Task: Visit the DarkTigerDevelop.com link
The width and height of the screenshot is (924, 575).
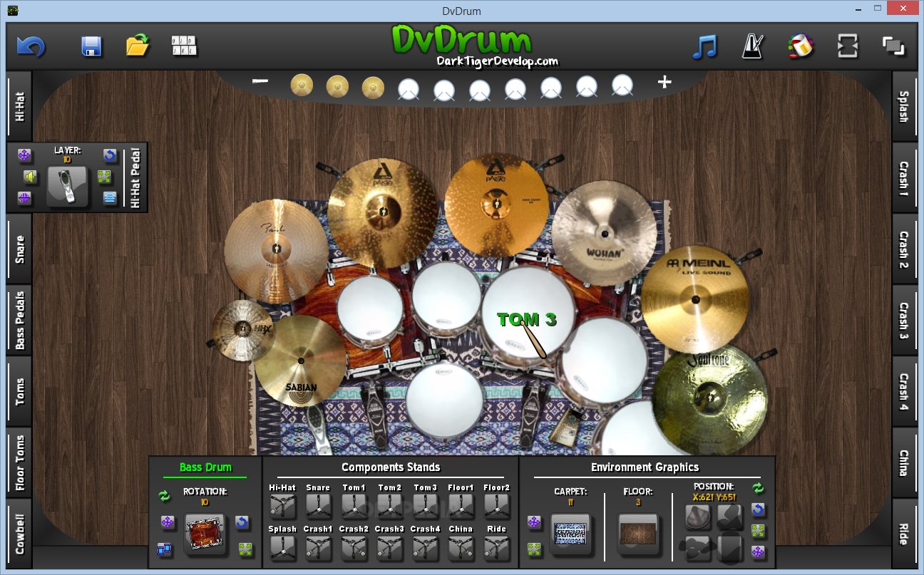Action: (497, 61)
